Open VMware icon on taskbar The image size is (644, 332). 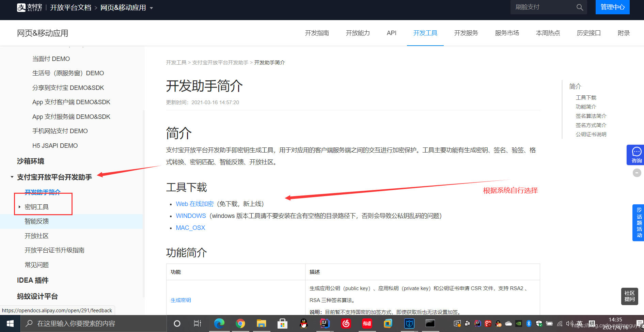point(388,323)
